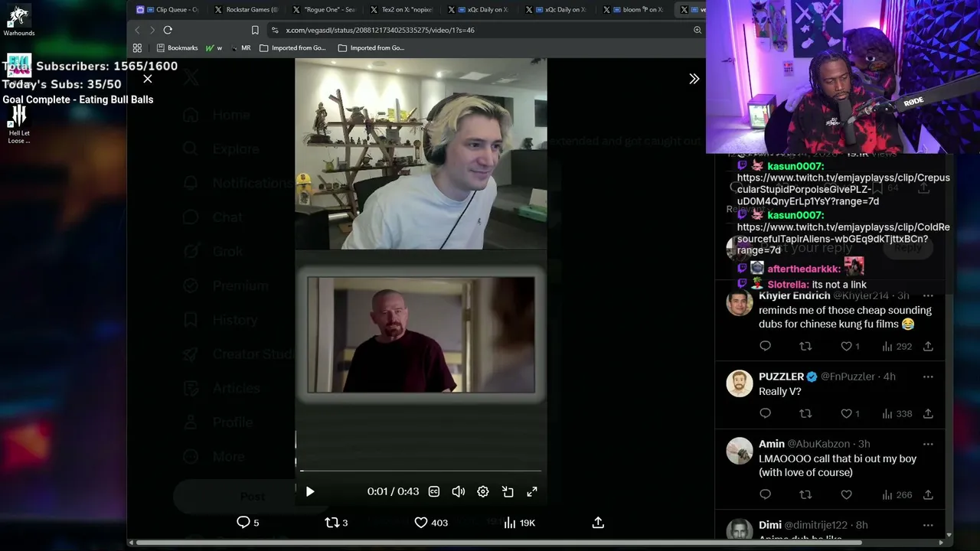This screenshot has width=980, height=551.
Task: Go back in the browser
Action: coord(137,30)
